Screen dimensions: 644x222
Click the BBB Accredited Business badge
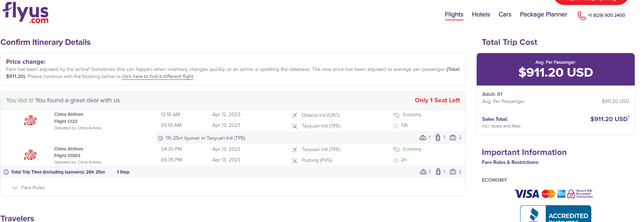pos(555,214)
